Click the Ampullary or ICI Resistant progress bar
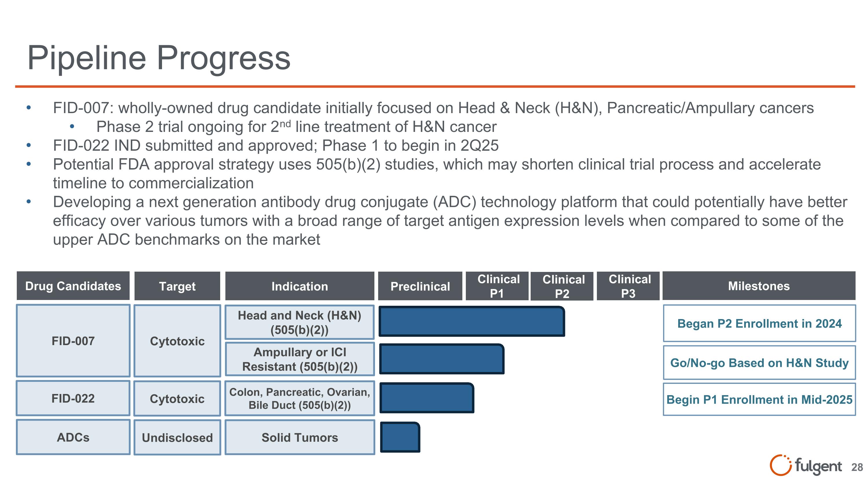Viewport: 868px width, 488px height. click(x=442, y=359)
